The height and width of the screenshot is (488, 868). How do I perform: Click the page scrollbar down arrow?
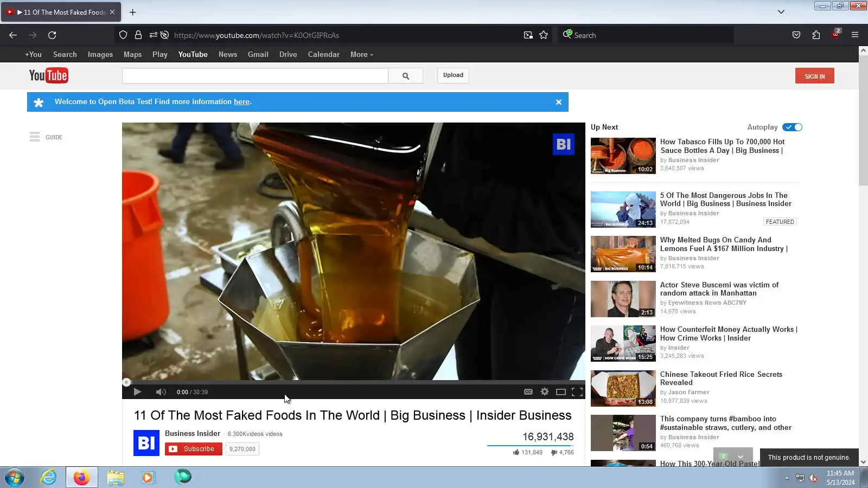[x=863, y=462]
